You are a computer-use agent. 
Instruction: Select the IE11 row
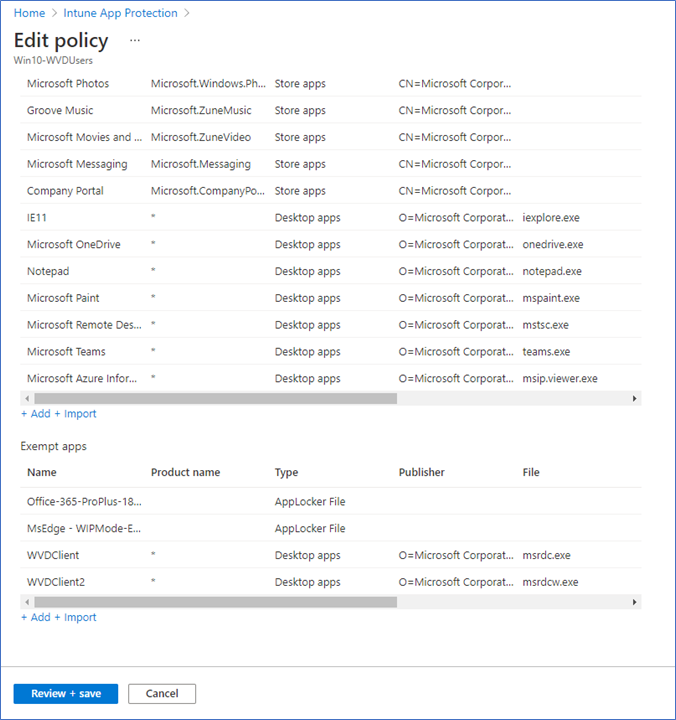(331, 217)
